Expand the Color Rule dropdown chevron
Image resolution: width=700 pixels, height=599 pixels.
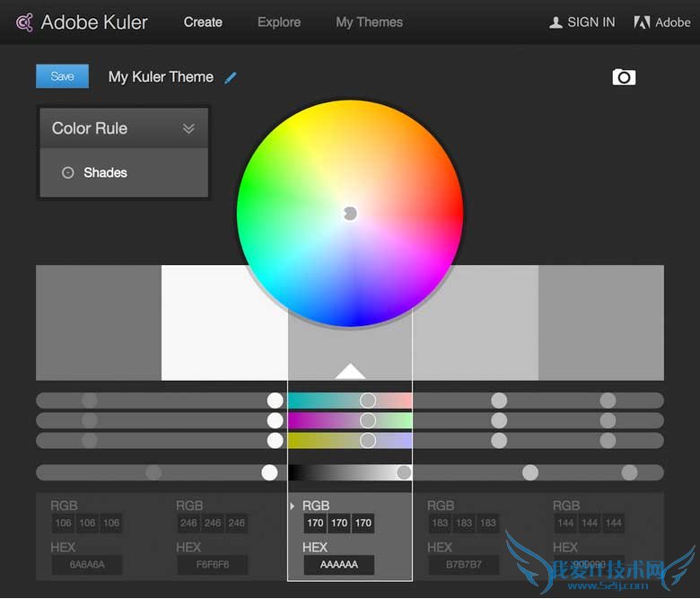click(x=188, y=128)
